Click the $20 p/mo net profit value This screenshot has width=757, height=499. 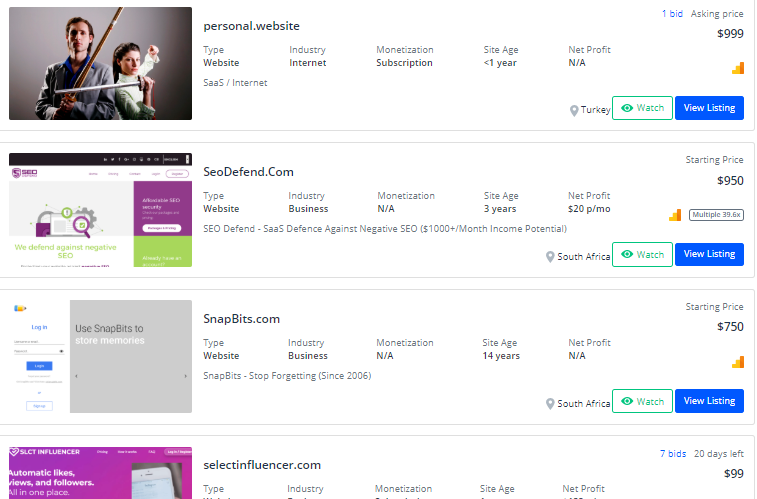589,209
